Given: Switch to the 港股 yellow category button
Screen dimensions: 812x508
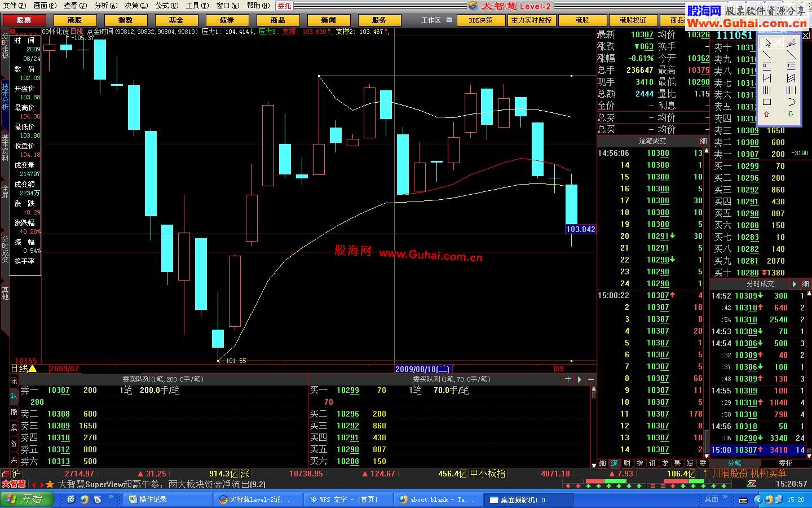Looking at the screenshot, I should [75, 20].
